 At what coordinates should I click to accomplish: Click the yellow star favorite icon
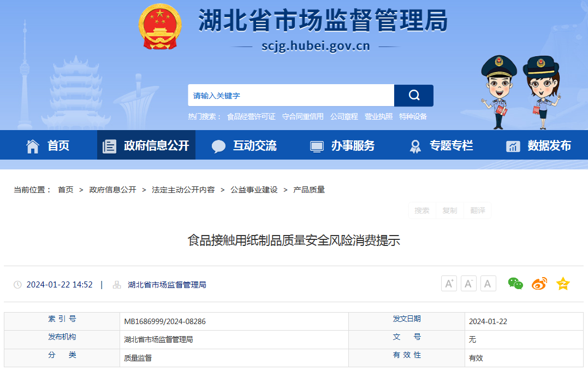[x=563, y=284]
